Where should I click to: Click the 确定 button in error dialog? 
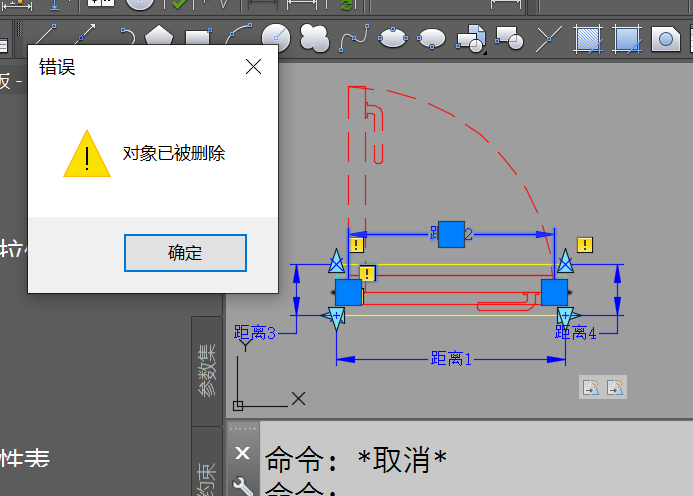pos(185,253)
